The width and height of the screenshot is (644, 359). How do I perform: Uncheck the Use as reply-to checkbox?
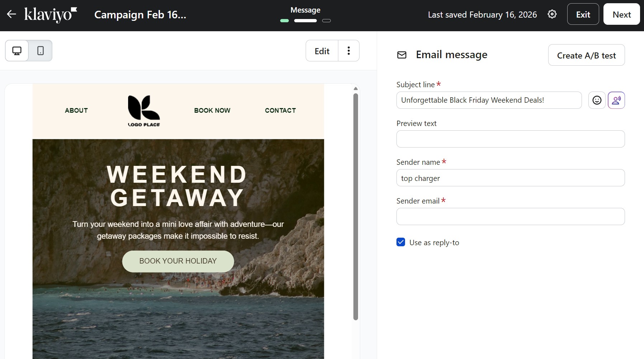(400, 242)
